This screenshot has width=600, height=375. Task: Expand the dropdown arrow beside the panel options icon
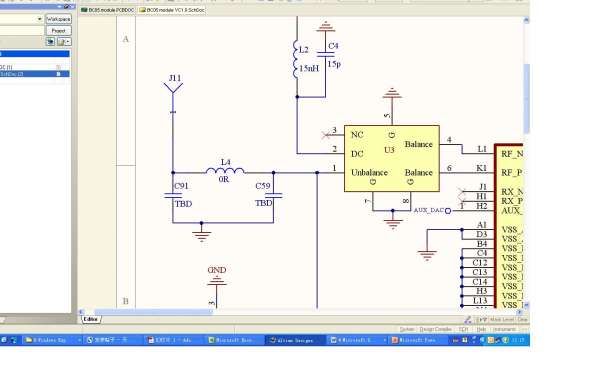[x=68, y=42]
